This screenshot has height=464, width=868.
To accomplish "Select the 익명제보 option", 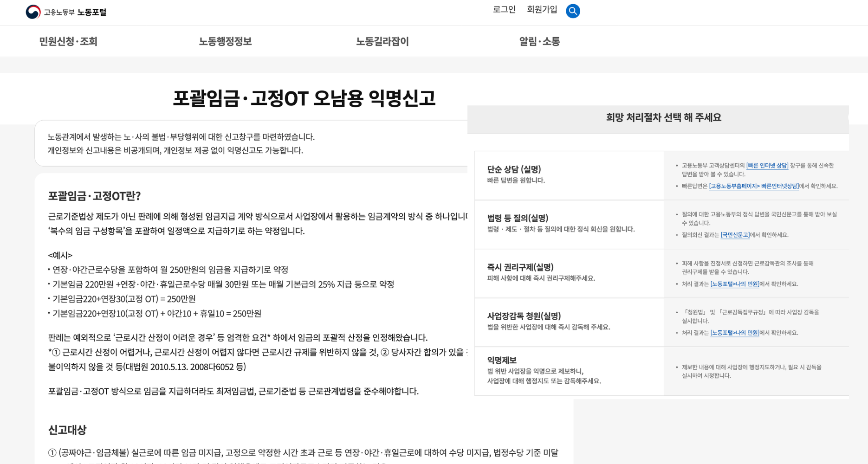I will click(569, 371).
